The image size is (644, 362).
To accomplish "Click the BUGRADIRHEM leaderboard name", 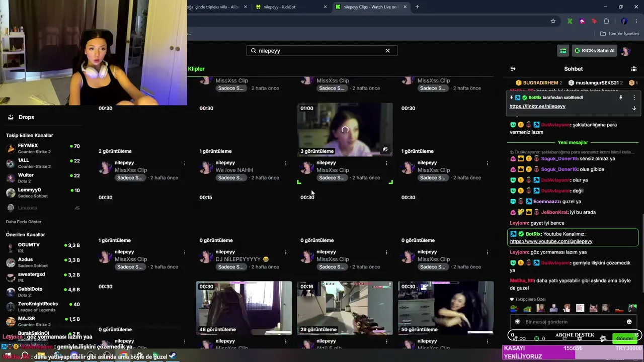I will [541, 83].
